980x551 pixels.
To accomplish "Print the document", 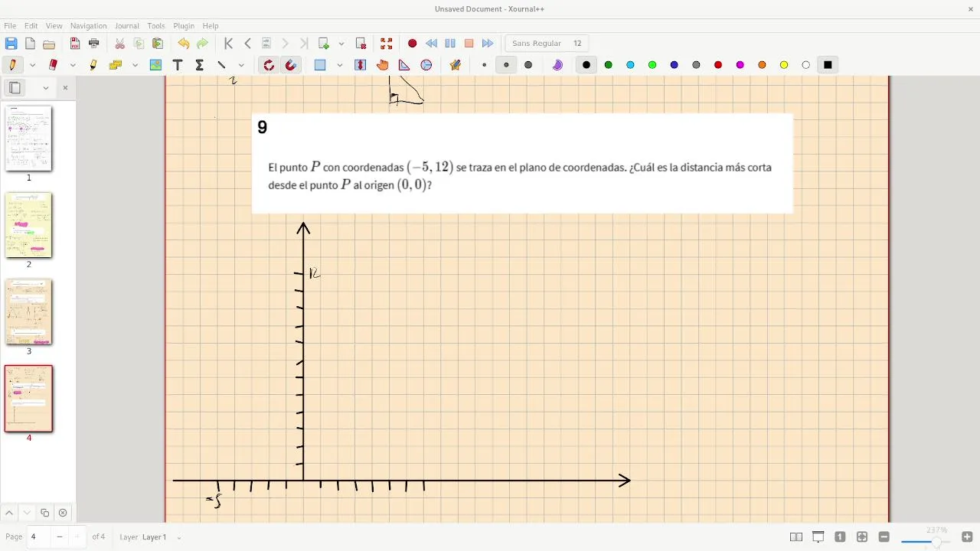I will tap(94, 44).
